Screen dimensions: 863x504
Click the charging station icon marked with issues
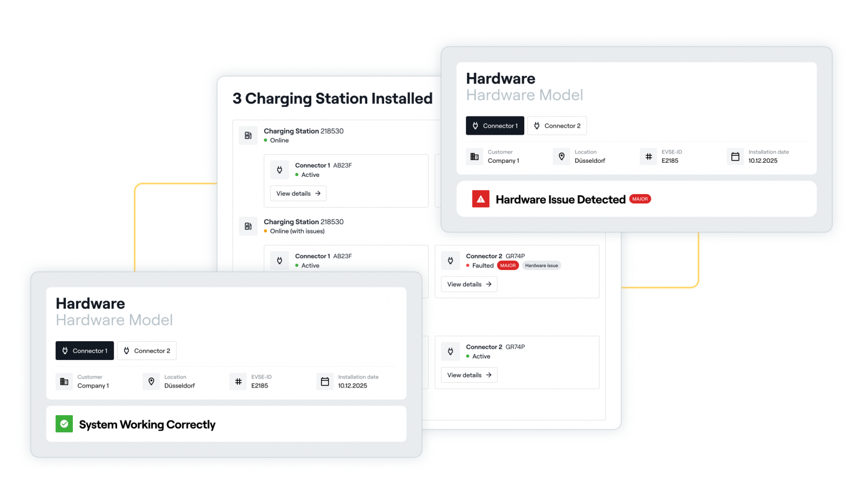point(248,226)
